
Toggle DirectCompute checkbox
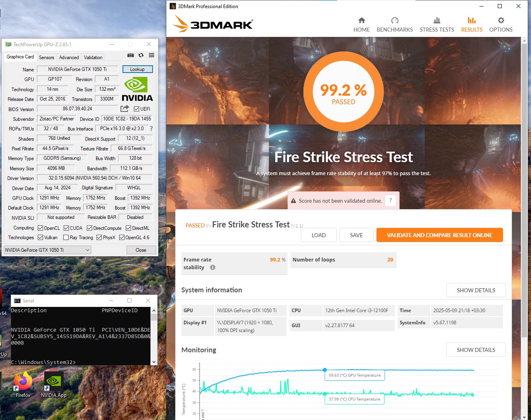(x=90, y=228)
